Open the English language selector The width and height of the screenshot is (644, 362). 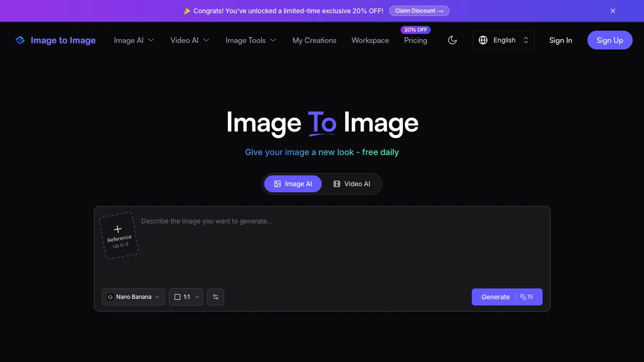coord(503,40)
